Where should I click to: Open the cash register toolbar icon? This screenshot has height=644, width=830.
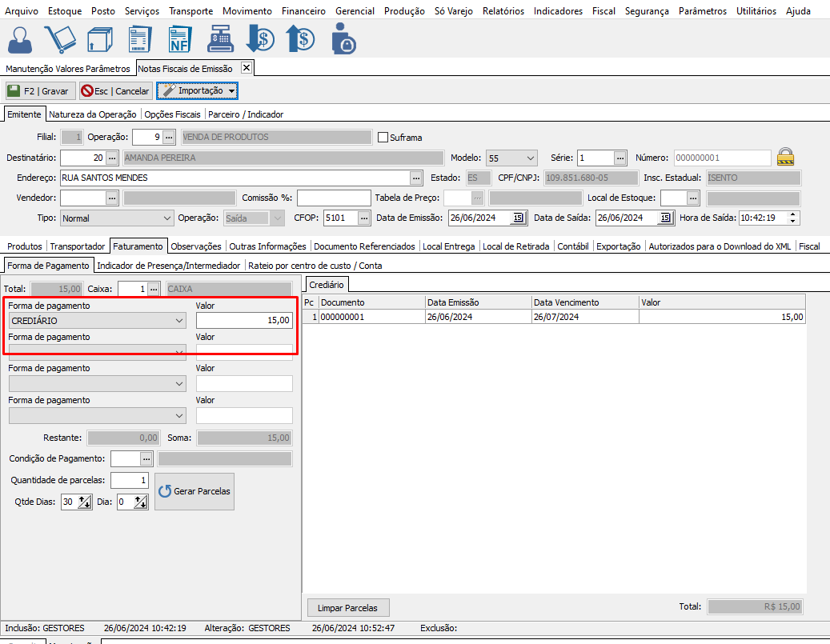pos(219,38)
